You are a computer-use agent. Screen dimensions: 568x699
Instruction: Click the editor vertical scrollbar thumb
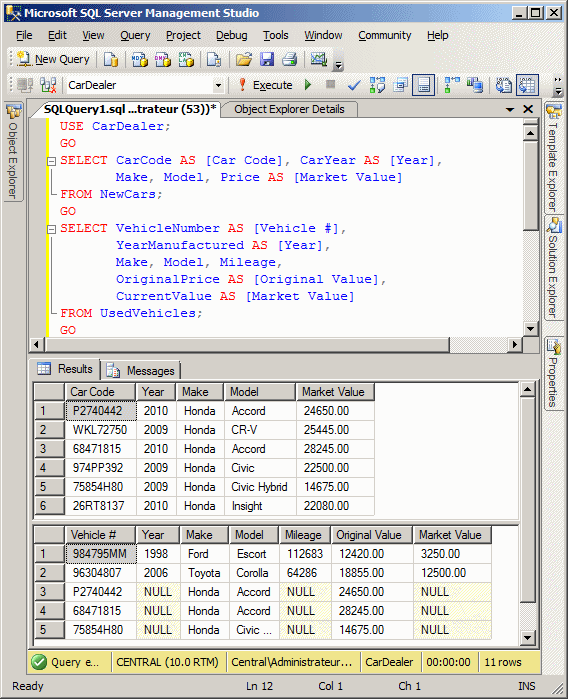coord(530,185)
